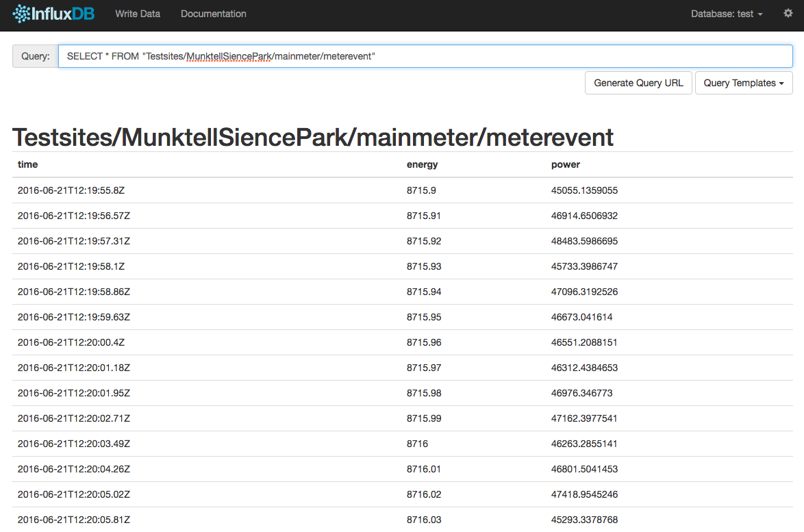This screenshot has width=804, height=532.
Task: Click power value 48483.5986695
Action: 585,241
